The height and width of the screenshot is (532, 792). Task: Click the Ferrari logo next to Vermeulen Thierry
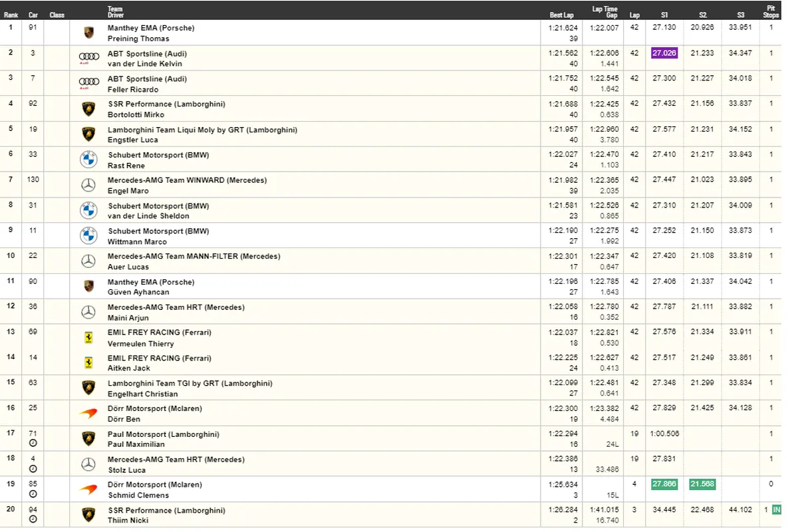pyautogui.click(x=88, y=338)
